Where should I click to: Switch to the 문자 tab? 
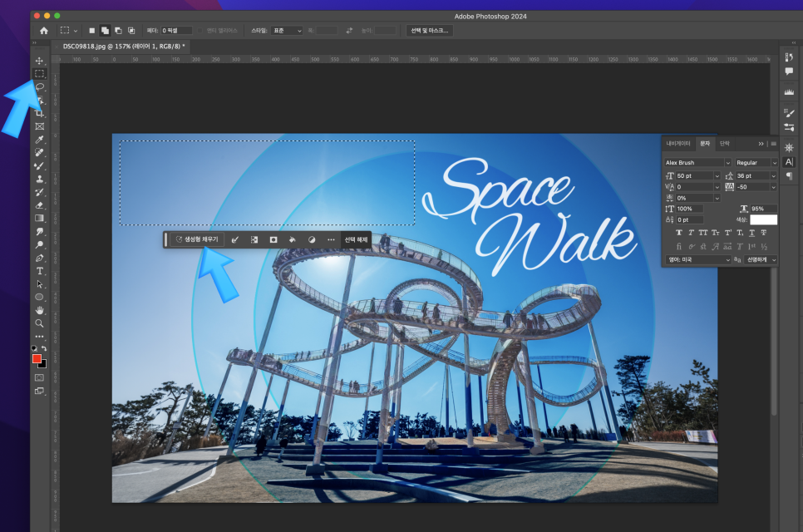705,143
